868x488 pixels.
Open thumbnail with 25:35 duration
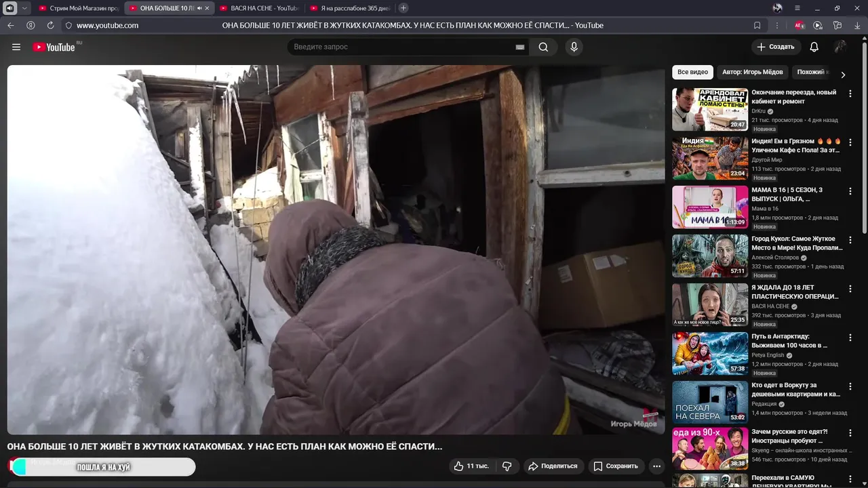point(710,304)
